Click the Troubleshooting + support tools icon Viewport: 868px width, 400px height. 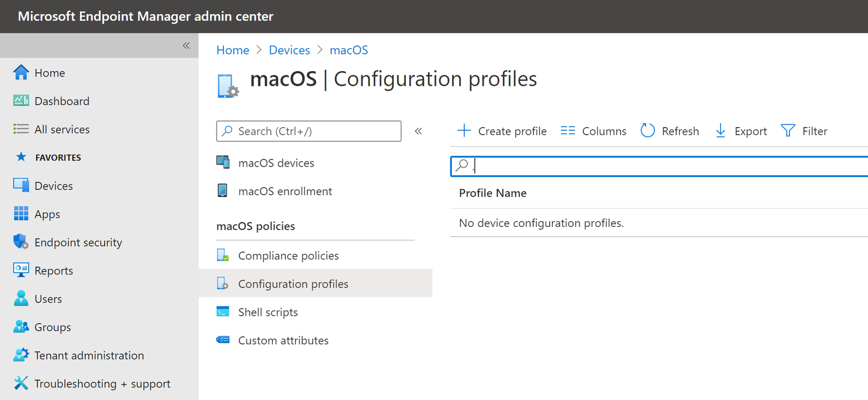click(x=21, y=383)
